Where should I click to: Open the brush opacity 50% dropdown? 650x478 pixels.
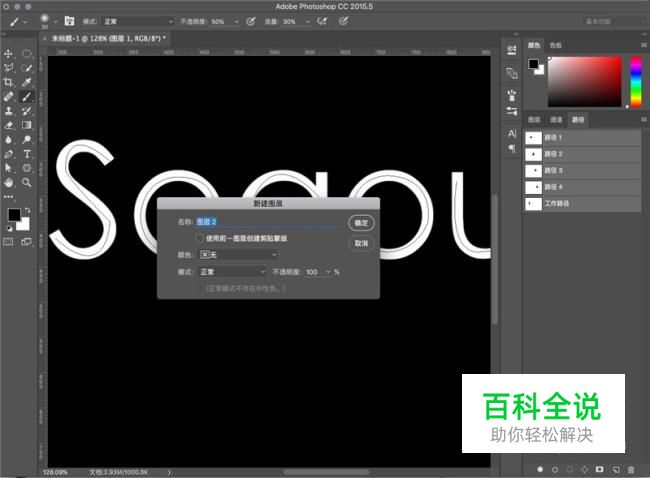click(236, 22)
